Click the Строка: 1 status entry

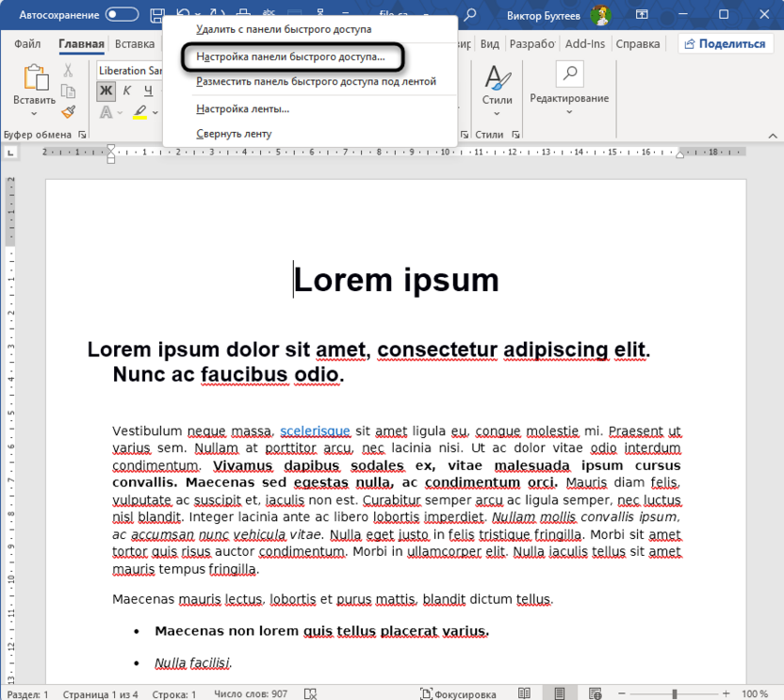174,694
